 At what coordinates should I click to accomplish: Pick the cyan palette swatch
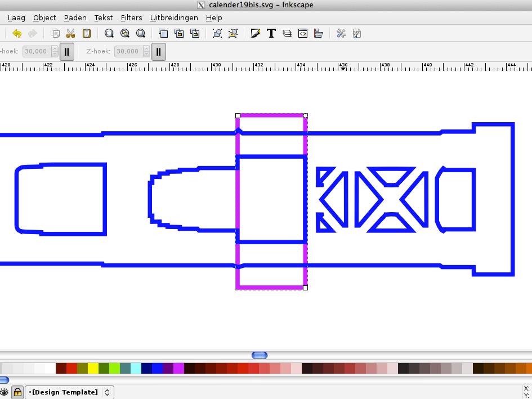(136, 369)
